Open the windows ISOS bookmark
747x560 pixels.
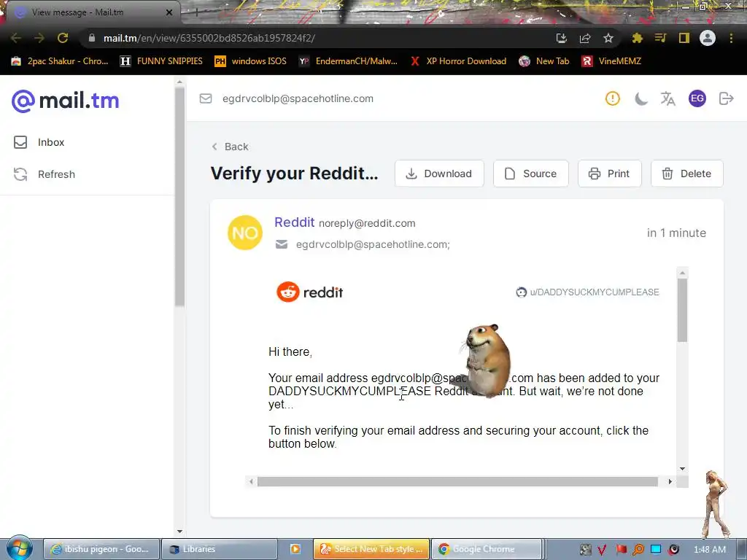coord(251,61)
